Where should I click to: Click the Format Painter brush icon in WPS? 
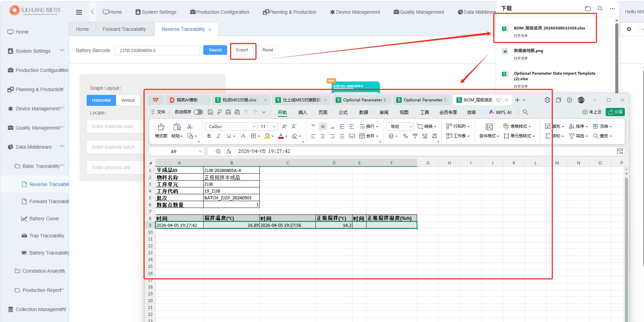(x=161, y=127)
